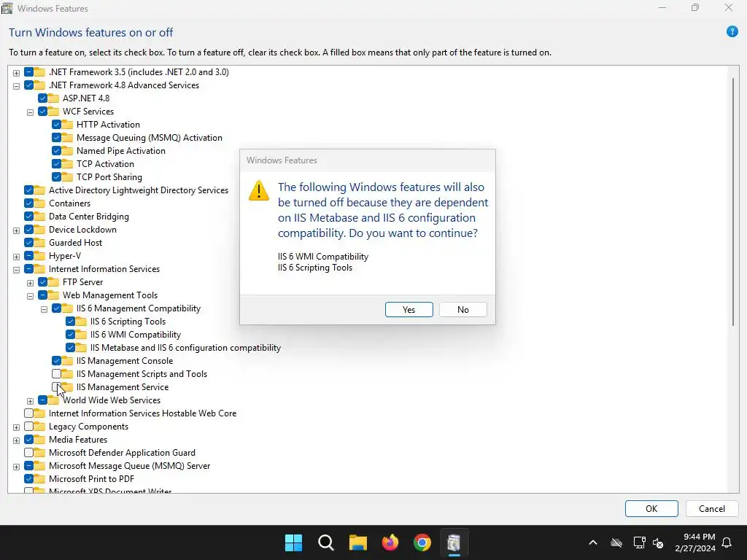Screen dimensions: 747x560
Task: Click folder icon beside Media Features
Action: [x=40, y=440]
